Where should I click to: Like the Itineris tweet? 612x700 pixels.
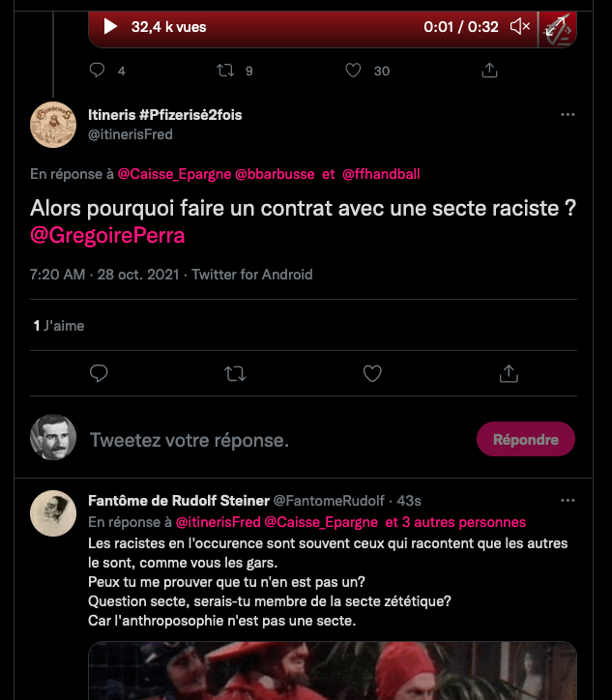point(372,373)
